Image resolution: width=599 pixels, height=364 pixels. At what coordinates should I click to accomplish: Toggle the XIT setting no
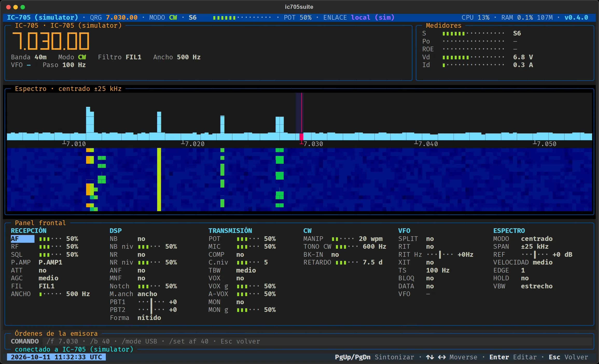click(430, 262)
